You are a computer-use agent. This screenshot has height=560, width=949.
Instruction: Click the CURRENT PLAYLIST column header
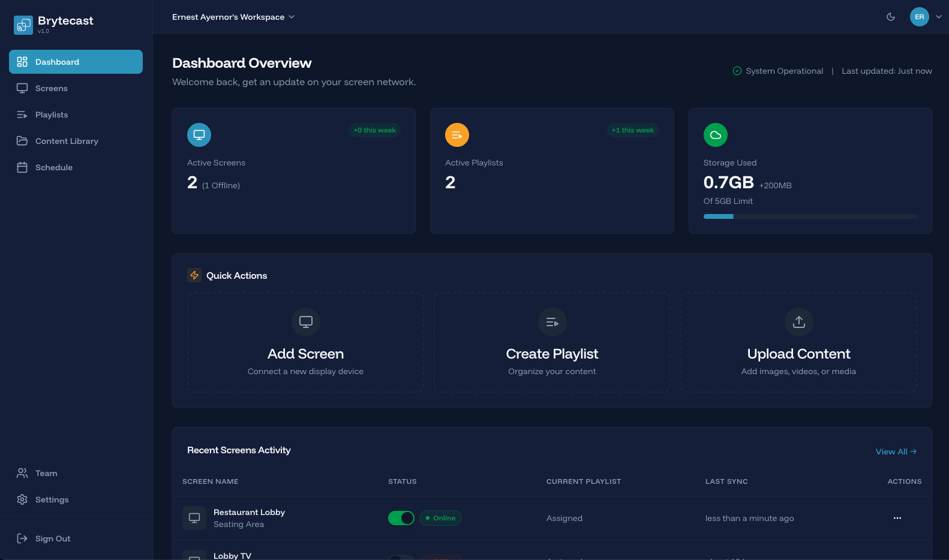[584, 481]
